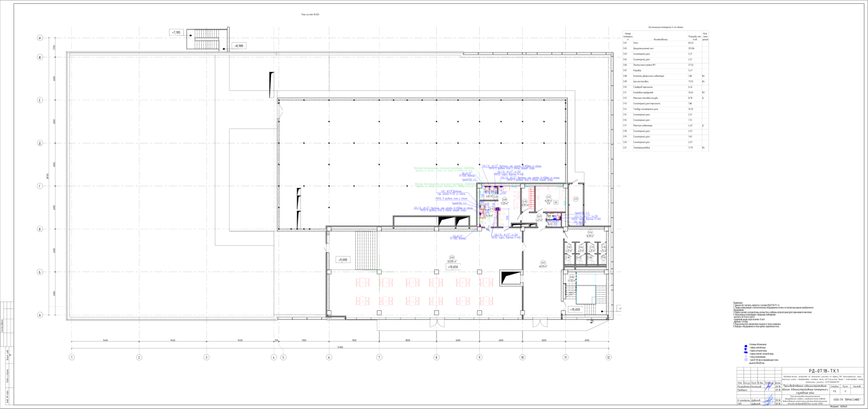868x409 pixels.
Task: Click grid axis bubble 1 at bottom
Action: pos(72,357)
